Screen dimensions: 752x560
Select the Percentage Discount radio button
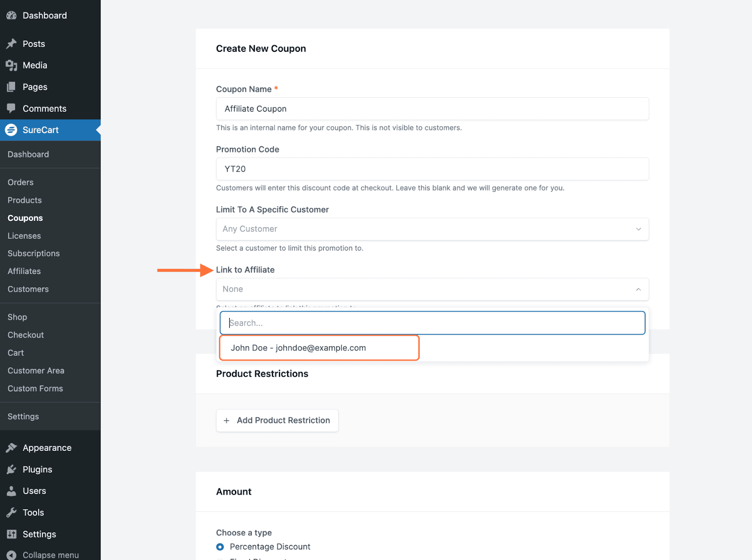(x=220, y=547)
